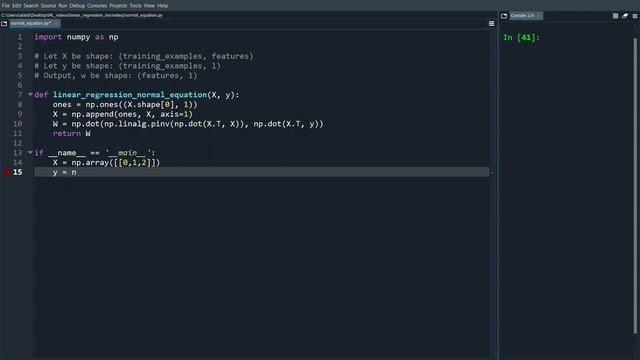Collapse the if __name__ block fold arrow

point(30,152)
